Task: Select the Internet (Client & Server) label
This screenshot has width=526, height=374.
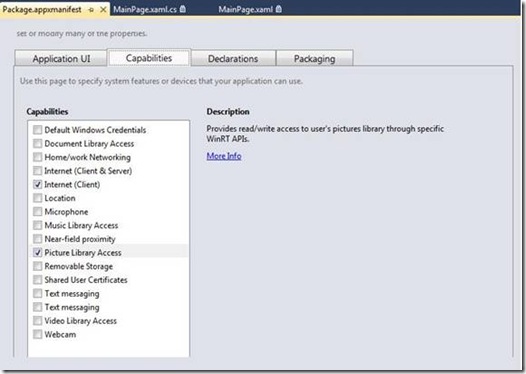Action: pos(88,171)
